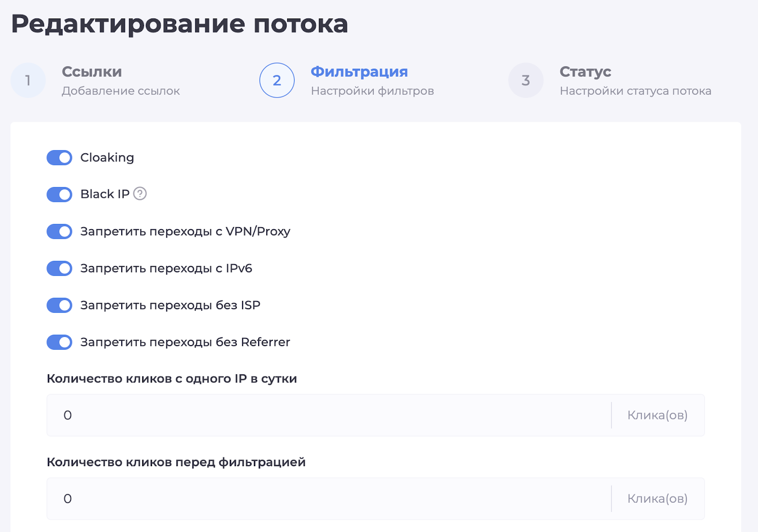Disable Запретить переходы с IPv6 switch
The image size is (758, 532).
click(59, 268)
